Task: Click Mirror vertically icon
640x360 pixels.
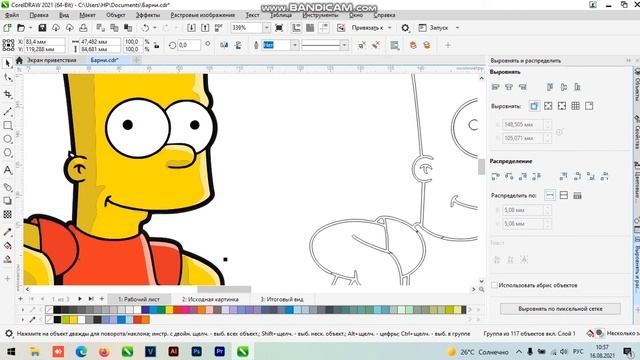Action: click(x=238, y=45)
